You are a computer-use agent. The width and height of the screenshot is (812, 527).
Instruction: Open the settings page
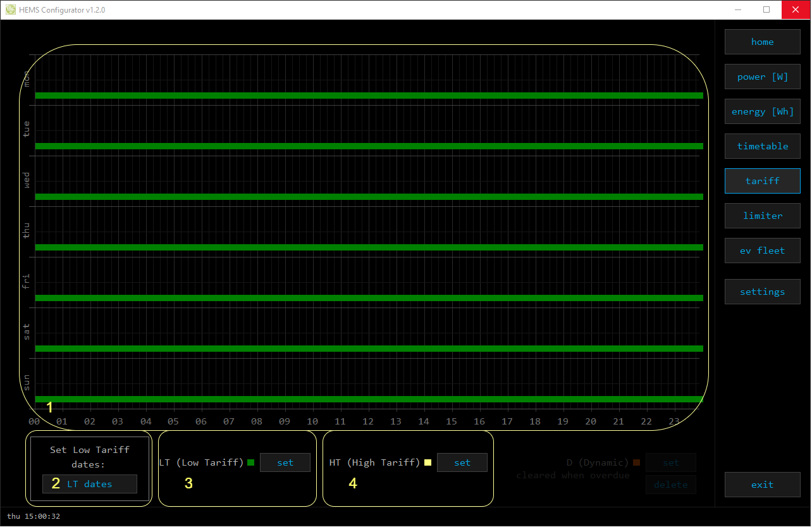pyautogui.click(x=762, y=292)
